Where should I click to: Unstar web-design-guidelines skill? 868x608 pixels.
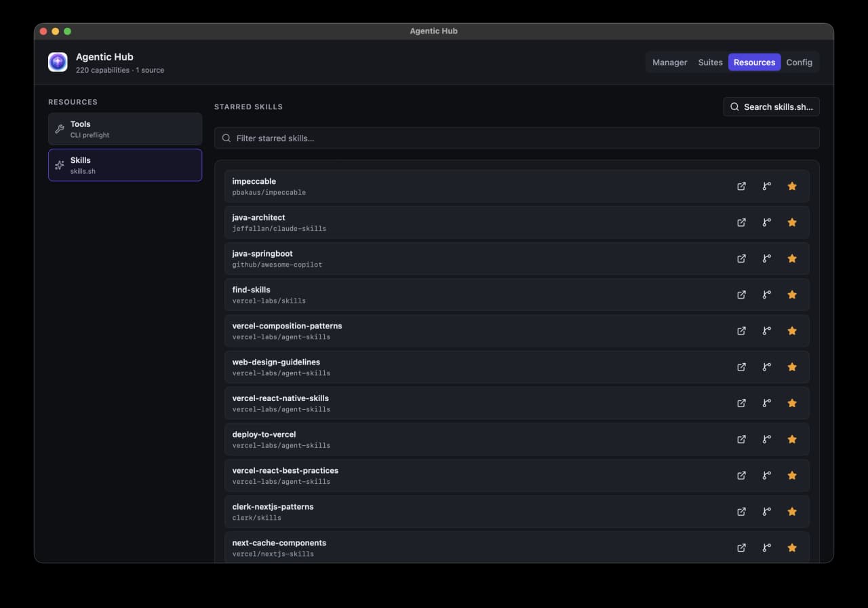click(x=792, y=367)
